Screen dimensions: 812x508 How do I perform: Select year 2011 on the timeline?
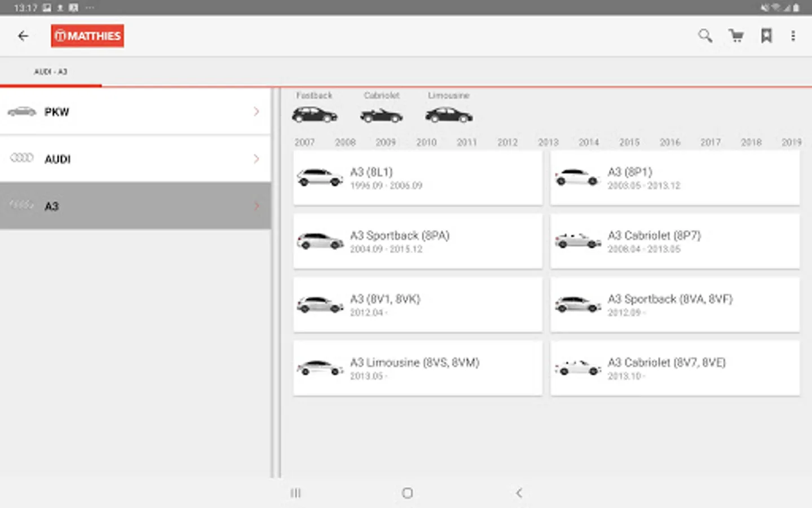(x=467, y=142)
